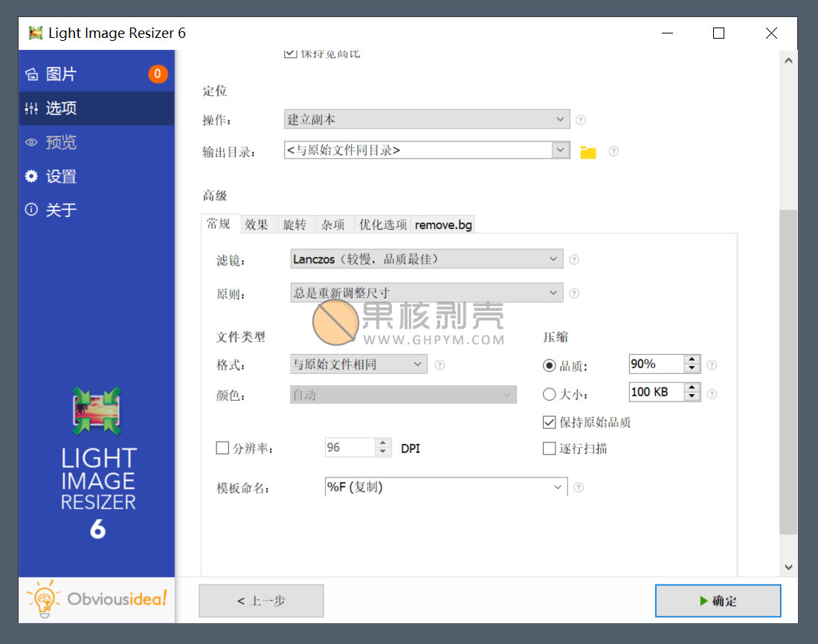Open 关于 about page in sidebar
Screen dimensions: 818x644
(61, 210)
